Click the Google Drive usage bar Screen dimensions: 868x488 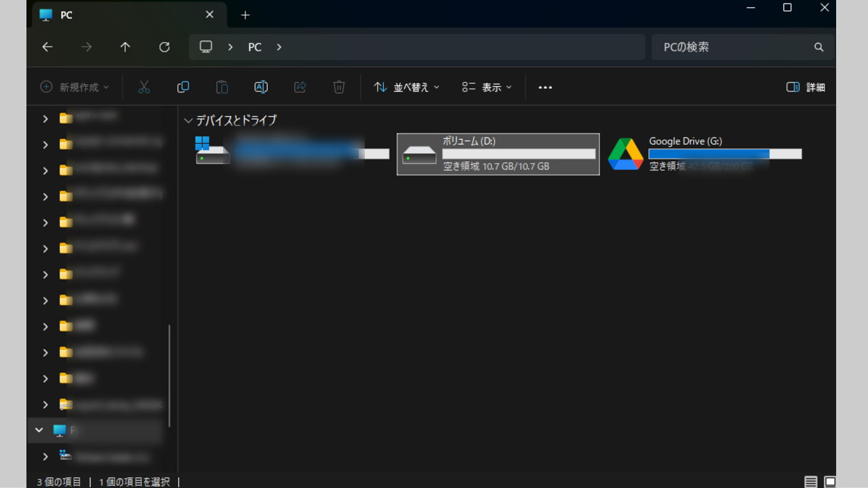pos(725,154)
